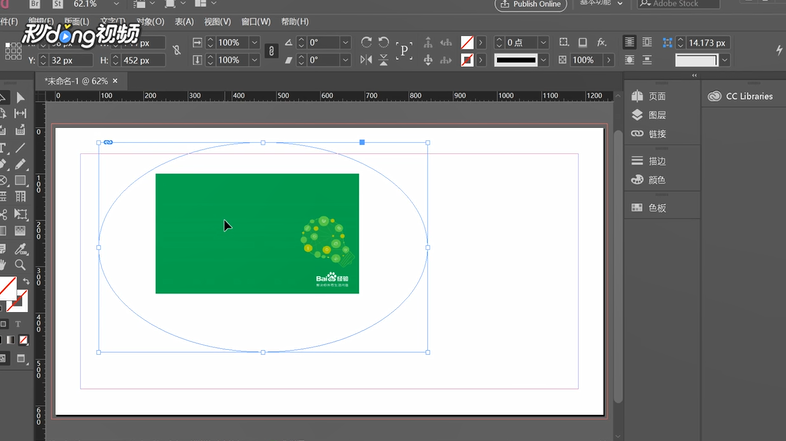Toggle jump object text wrap
Screen dimensions: 786x441
click(x=647, y=60)
